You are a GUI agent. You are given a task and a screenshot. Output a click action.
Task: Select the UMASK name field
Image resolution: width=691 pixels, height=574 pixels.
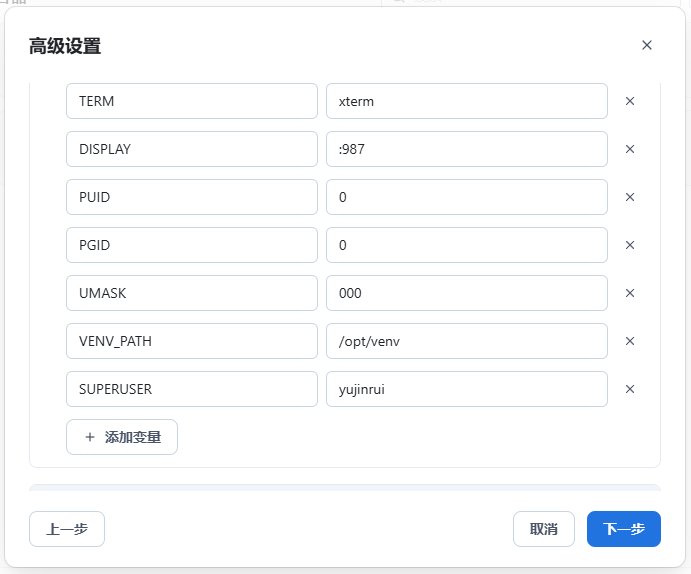[191, 293]
